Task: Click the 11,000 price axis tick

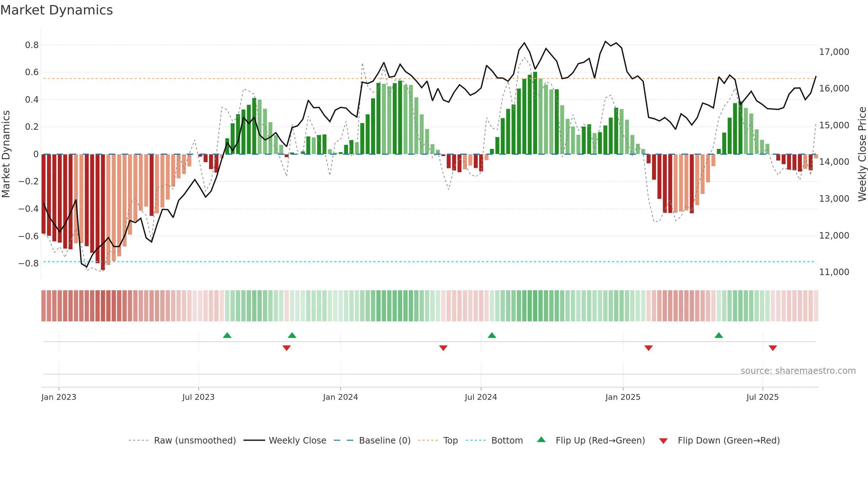Action: 834,272
